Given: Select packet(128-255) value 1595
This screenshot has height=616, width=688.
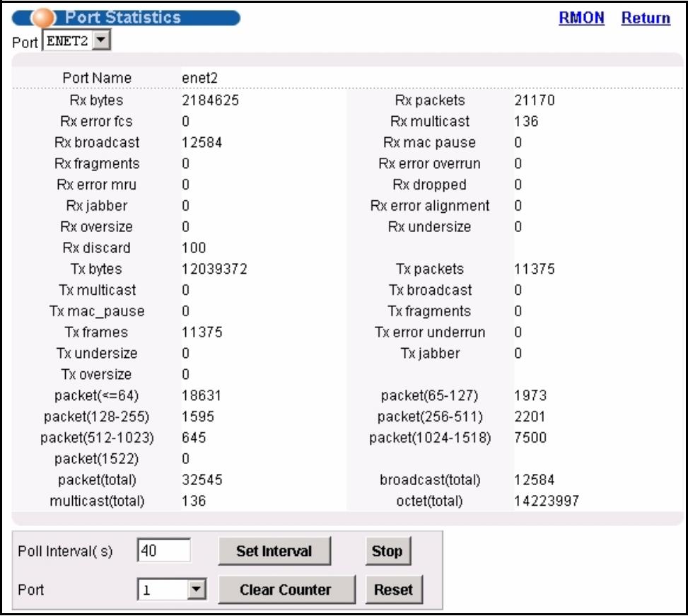Looking at the screenshot, I should (198, 417).
